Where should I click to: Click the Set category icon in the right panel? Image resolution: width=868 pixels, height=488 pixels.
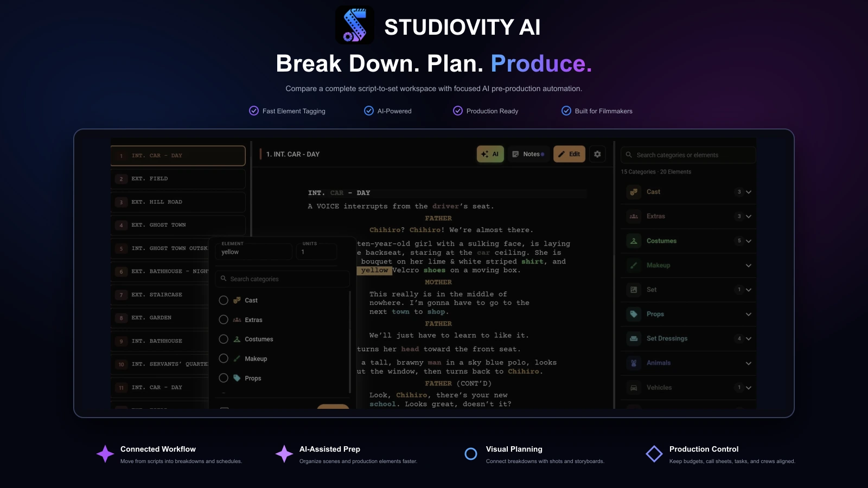[634, 290]
